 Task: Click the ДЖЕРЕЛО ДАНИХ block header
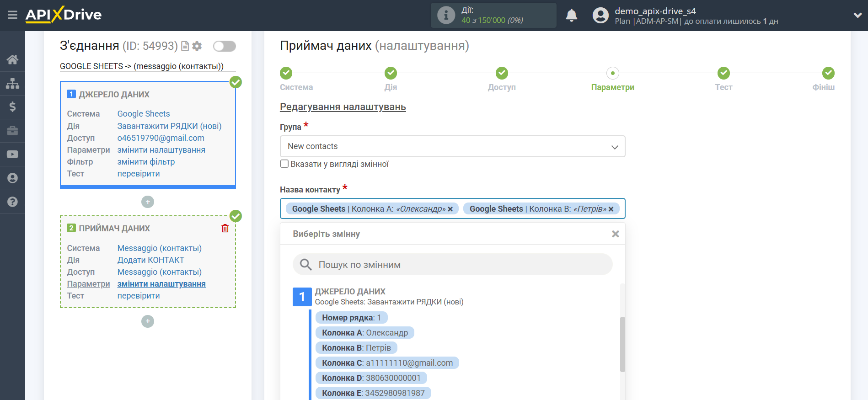pos(114,95)
